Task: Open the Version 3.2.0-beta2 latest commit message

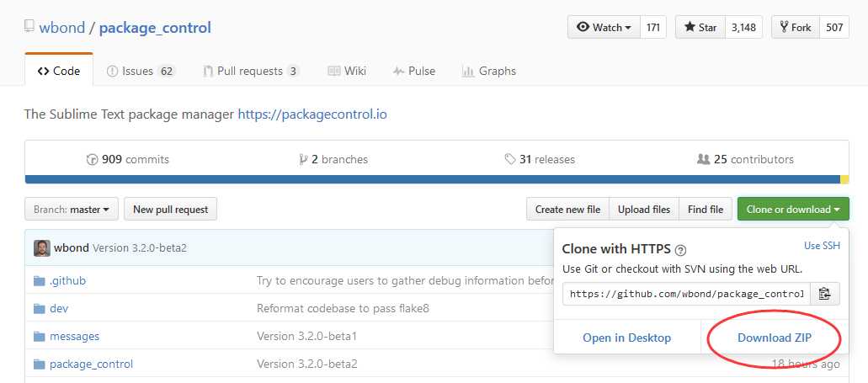Action: click(x=140, y=248)
